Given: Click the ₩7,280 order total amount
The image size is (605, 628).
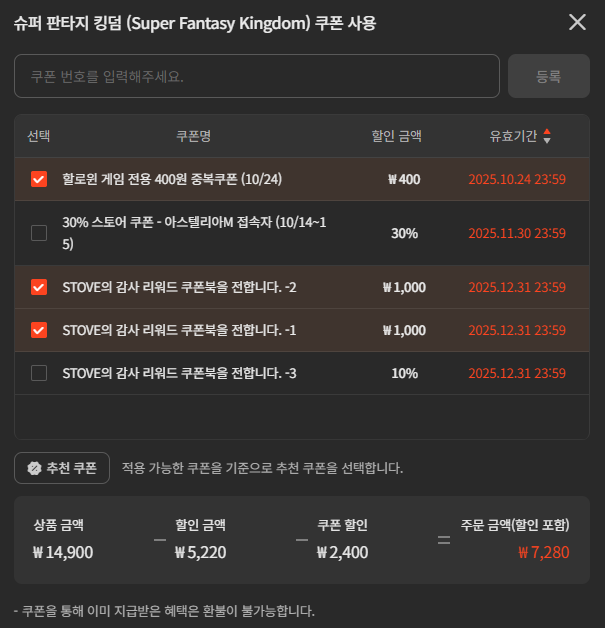Looking at the screenshot, I should [x=544, y=551].
